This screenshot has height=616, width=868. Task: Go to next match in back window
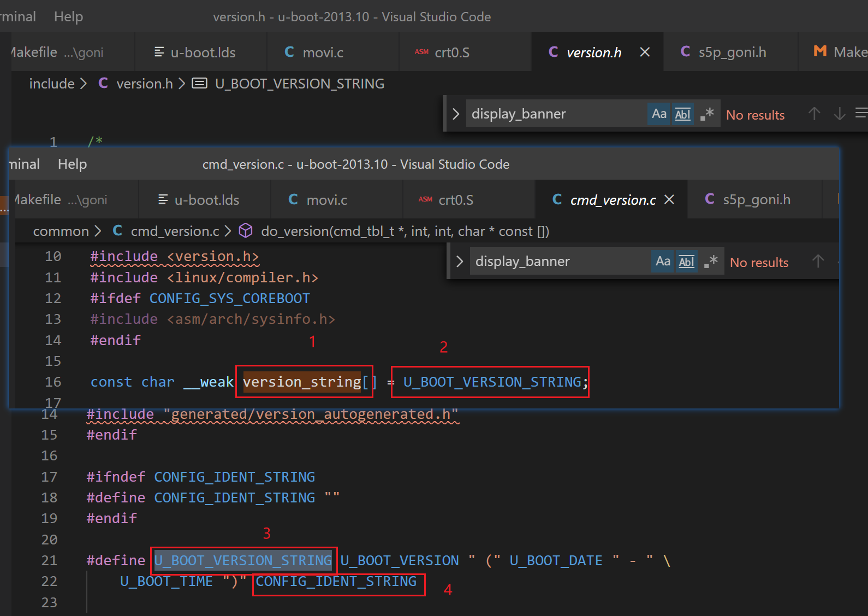(x=840, y=114)
